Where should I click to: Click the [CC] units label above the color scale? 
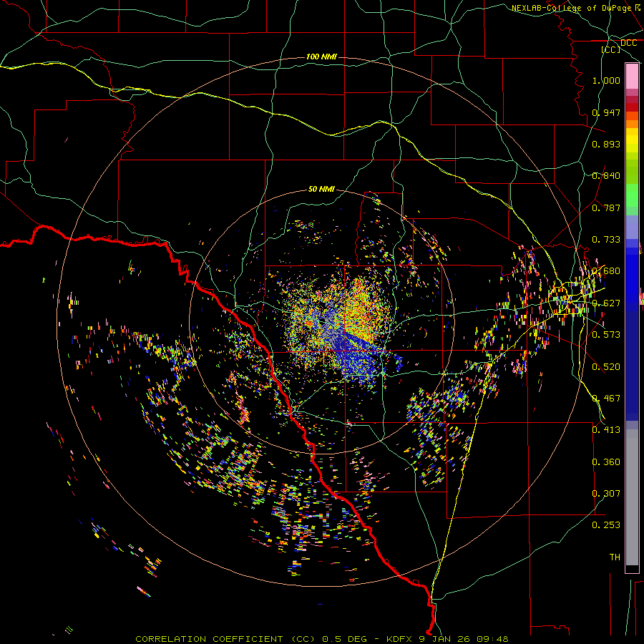[610, 49]
